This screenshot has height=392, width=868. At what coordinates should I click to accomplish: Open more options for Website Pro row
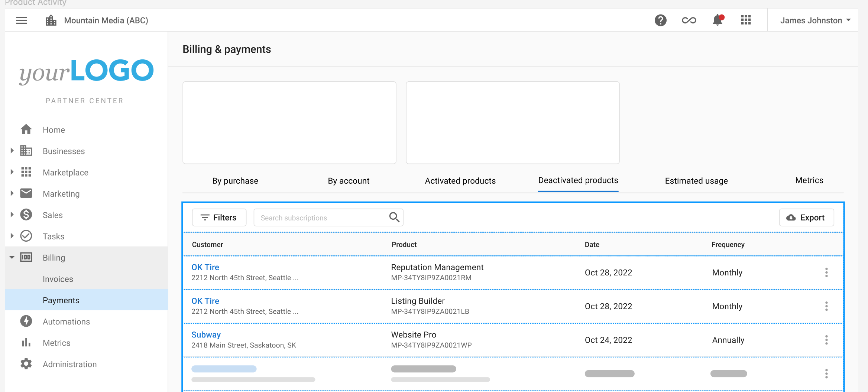tap(826, 340)
